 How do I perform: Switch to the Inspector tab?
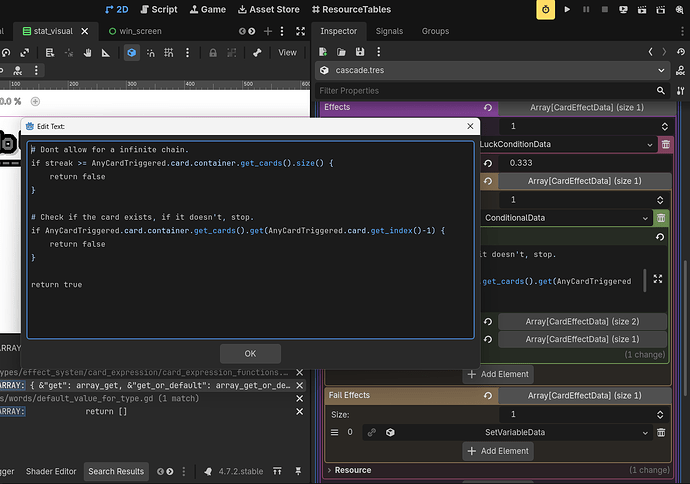point(338,31)
